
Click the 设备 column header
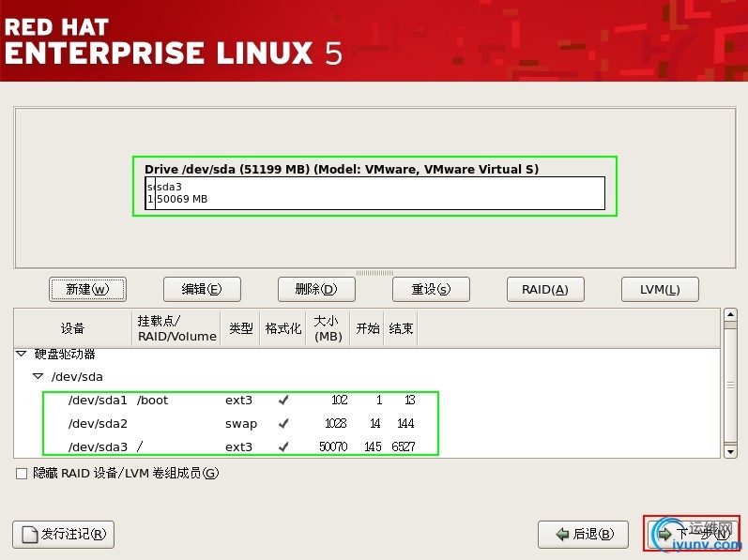click(72, 328)
